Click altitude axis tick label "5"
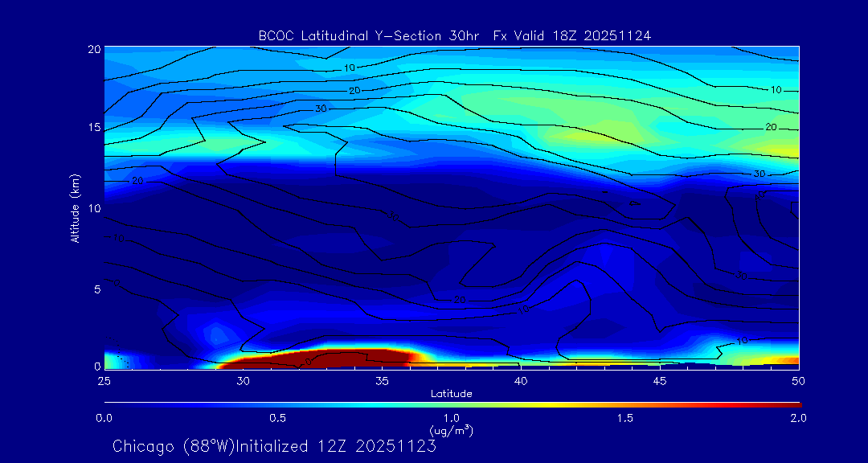 click(97, 289)
